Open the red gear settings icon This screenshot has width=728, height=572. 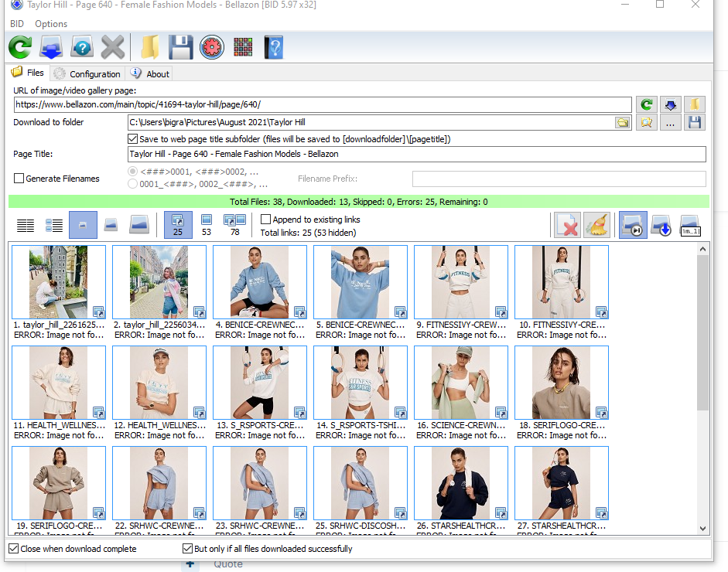pos(211,47)
